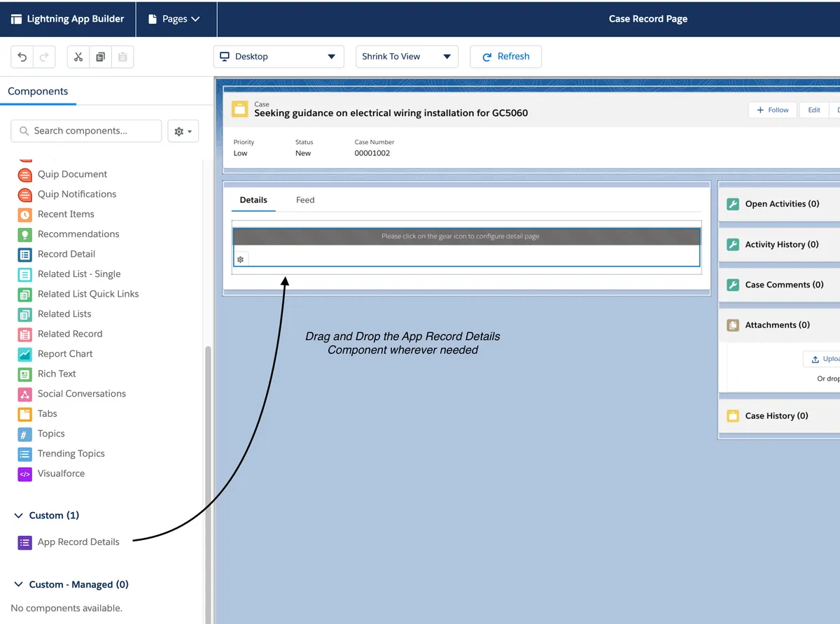Click the Case History (0) heading
The width and height of the screenshot is (840, 624).
777,416
